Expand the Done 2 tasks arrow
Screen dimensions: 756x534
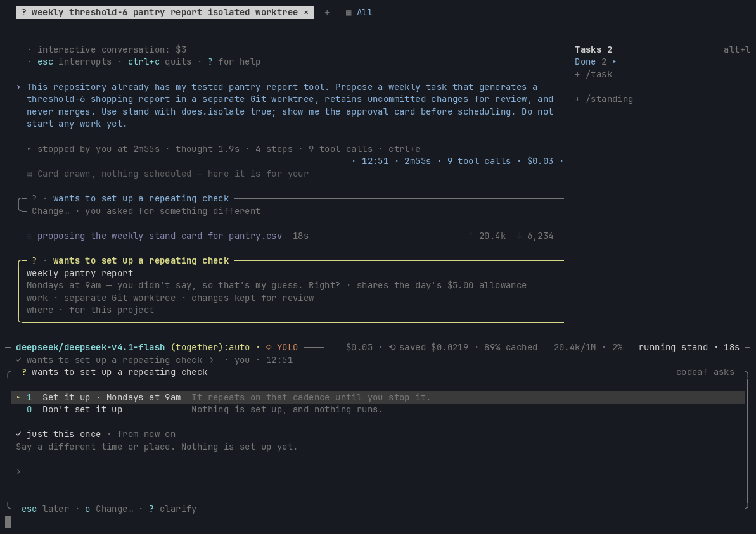tap(614, 61)
